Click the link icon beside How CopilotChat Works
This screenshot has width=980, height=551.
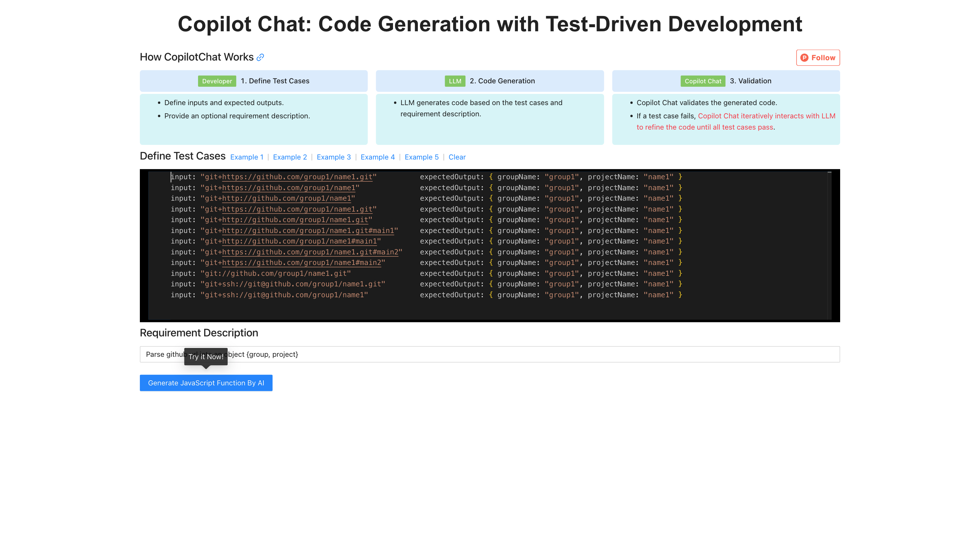[260, 57]
